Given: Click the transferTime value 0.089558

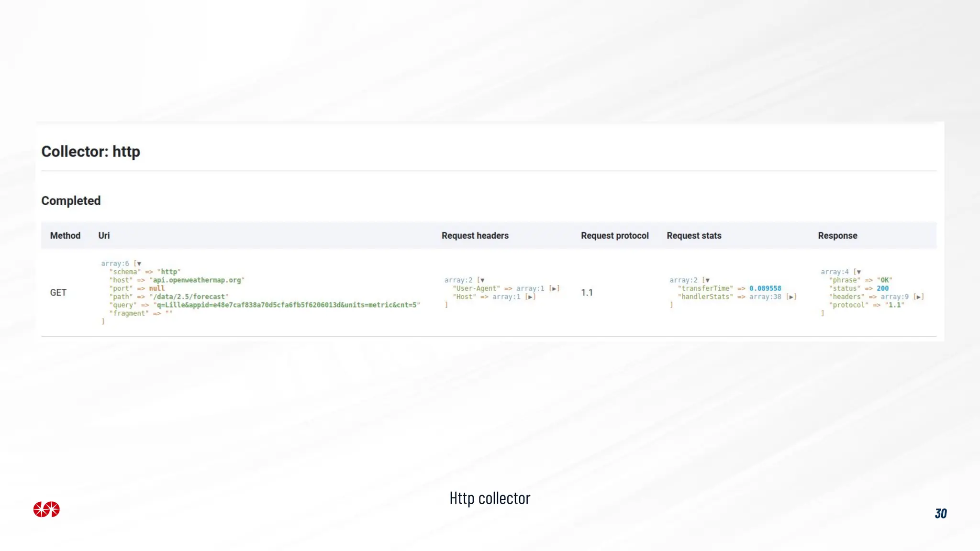Looking at the screenshot, I should pyautogui.click(x=765, y=288).
